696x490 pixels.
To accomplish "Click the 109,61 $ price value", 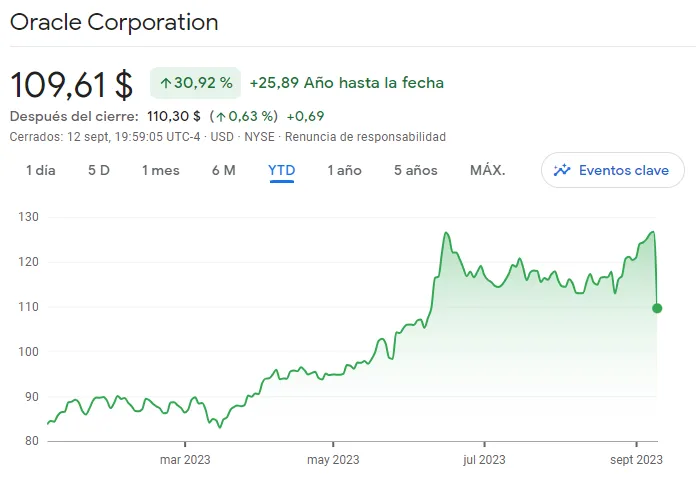I will (71, 84).
